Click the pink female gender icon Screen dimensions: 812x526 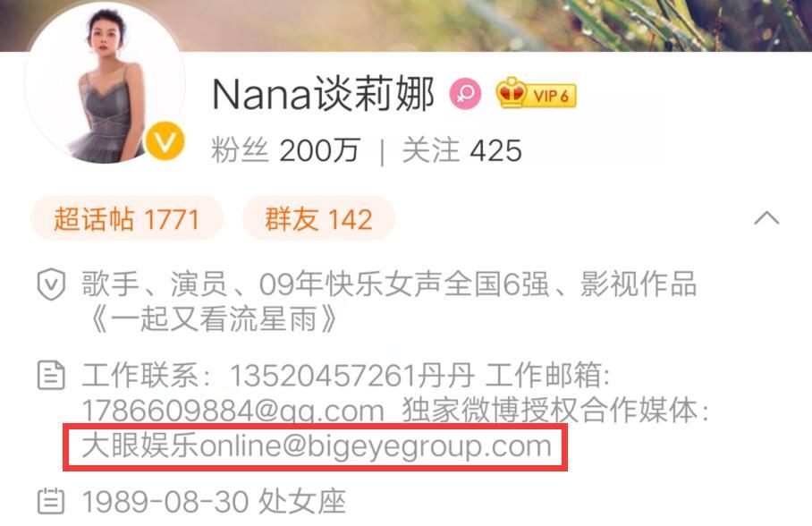(465, 94)
